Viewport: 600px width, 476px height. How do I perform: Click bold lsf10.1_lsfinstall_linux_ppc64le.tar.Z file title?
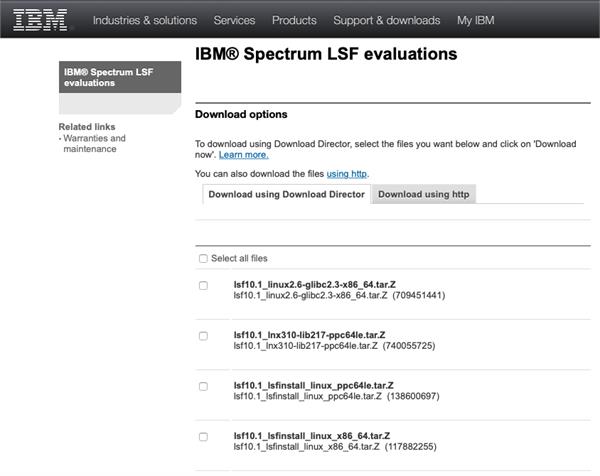pyautogui.click(x=313, y=385)
